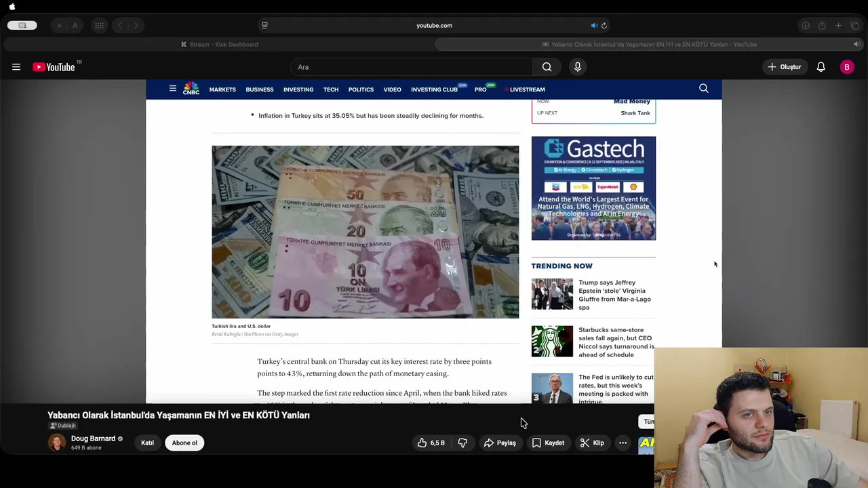Viewport: 868px width, 488px height.
Task: Show Safari tab overview
Action: (854, 26)
